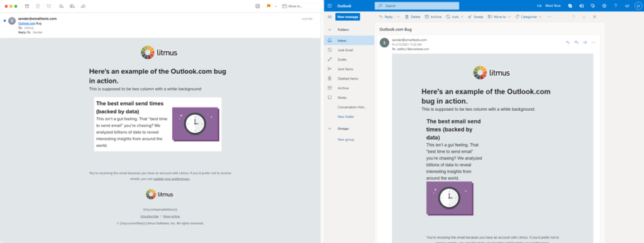Click the megaphone What's new icon in Outlook
Image resolution: width=644 pixels, height=243 pixels.
click(627, 6)
